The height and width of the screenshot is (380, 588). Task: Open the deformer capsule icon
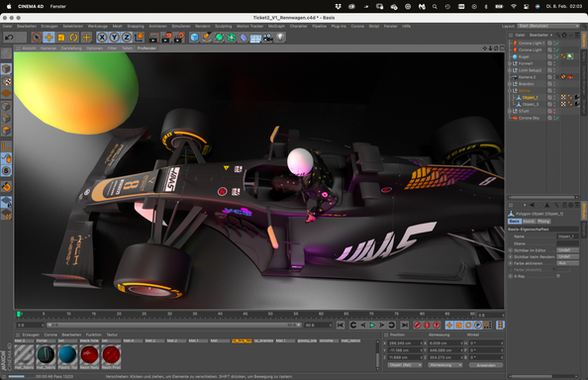tap(244, 37)
